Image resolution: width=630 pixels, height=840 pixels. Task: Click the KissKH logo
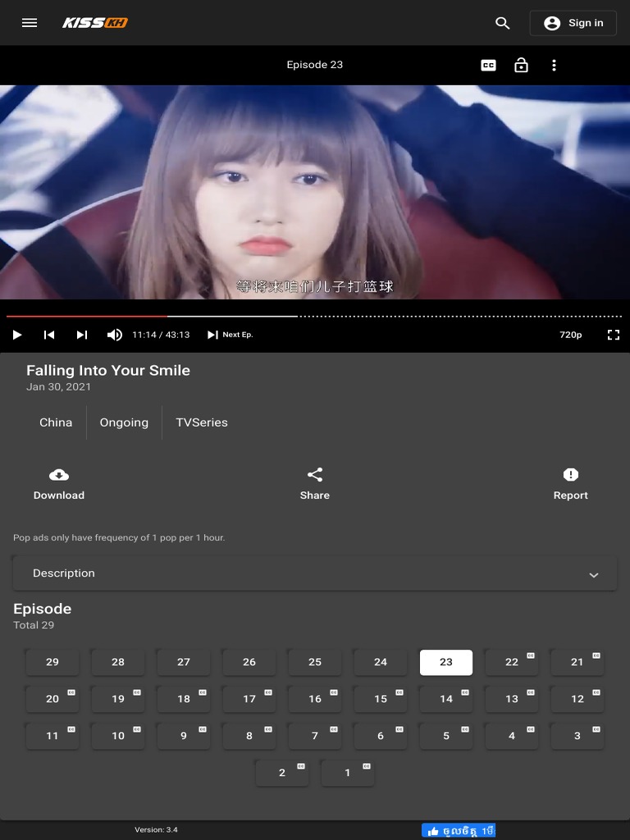tap(95, 22)
